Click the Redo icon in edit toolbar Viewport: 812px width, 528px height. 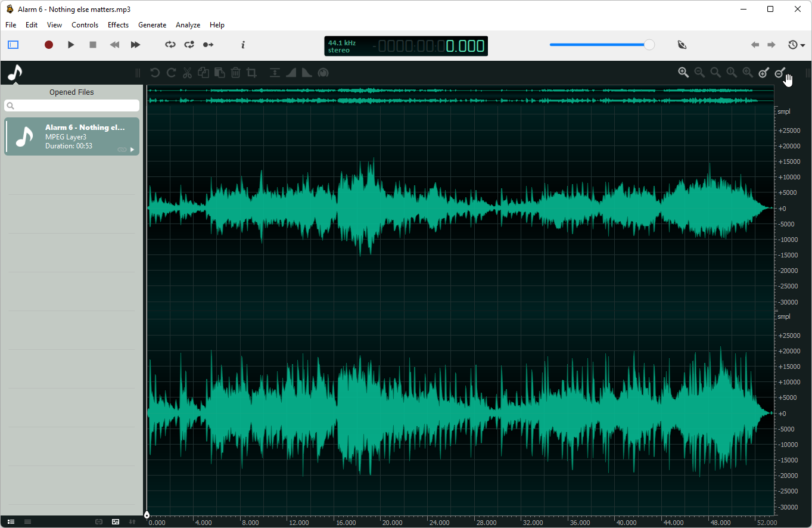click(x=171, y=73)
